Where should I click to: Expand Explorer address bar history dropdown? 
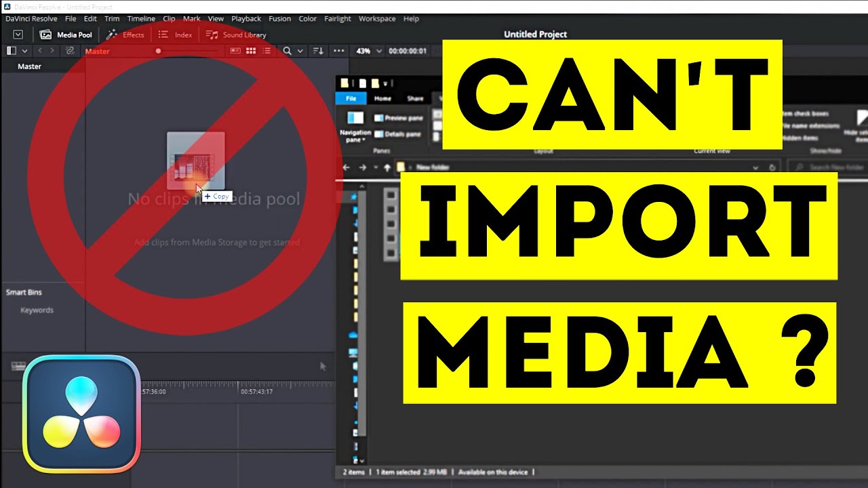click(756, 167)
